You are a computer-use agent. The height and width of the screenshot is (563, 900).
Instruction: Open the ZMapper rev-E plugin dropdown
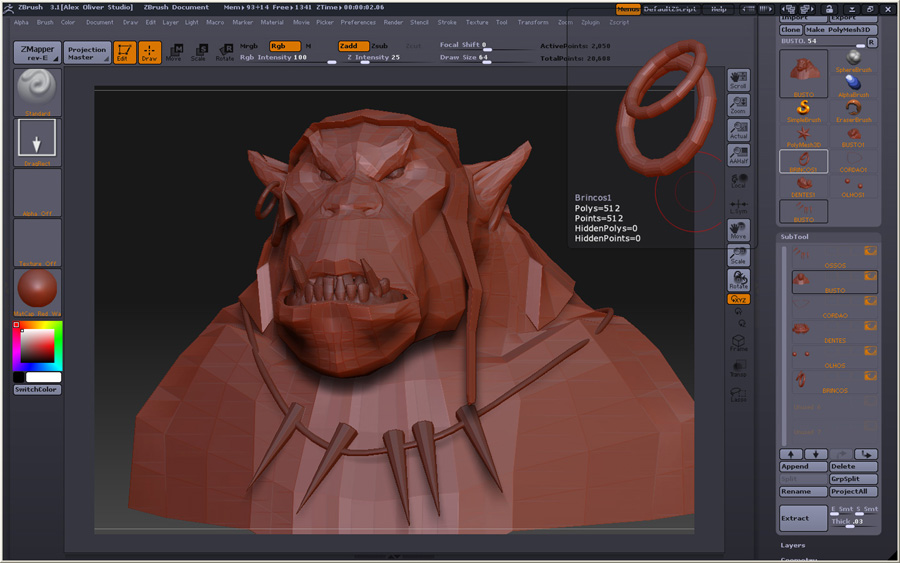pos(37,52)
